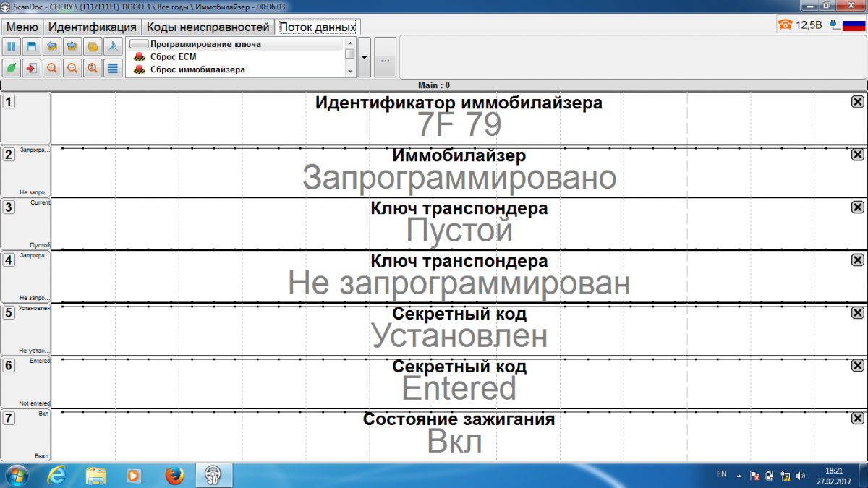This screenshot has width=868, height=488.
Task: Click the immobilizer ID value 7F 79
Action: tap(459, 126)
